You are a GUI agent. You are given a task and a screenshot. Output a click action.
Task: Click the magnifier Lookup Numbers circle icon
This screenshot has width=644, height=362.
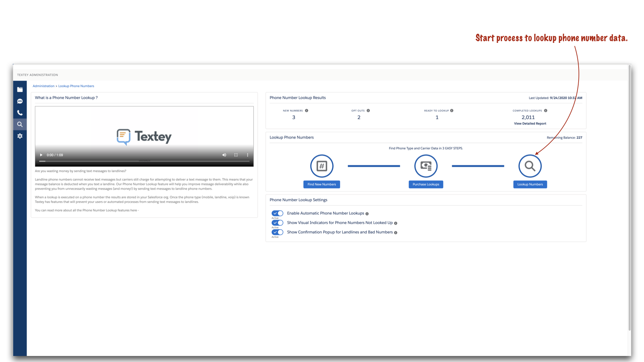[x=530, y=166]
